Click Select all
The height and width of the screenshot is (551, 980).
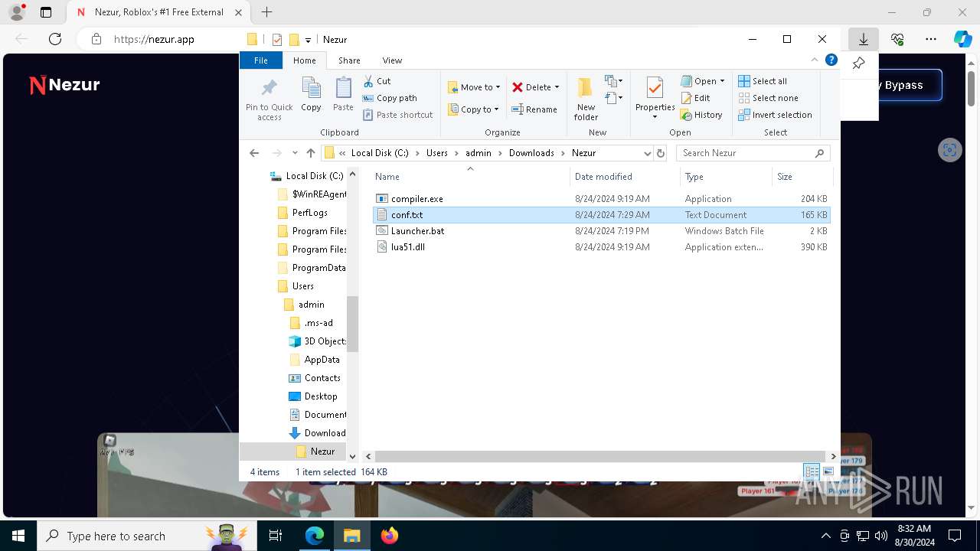(x=763, y=81)
